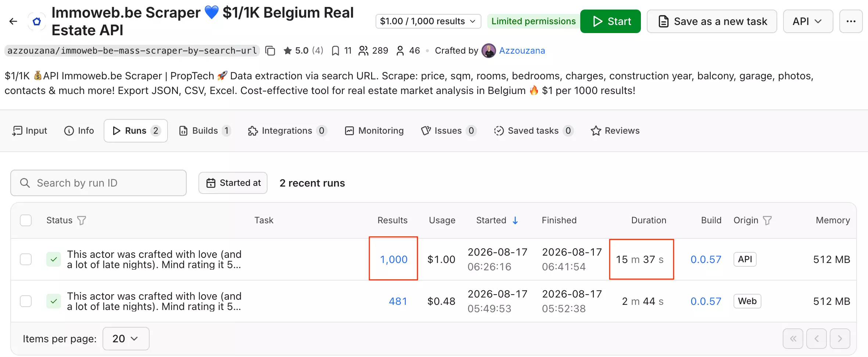Click the API origin badge

(745, 259)
